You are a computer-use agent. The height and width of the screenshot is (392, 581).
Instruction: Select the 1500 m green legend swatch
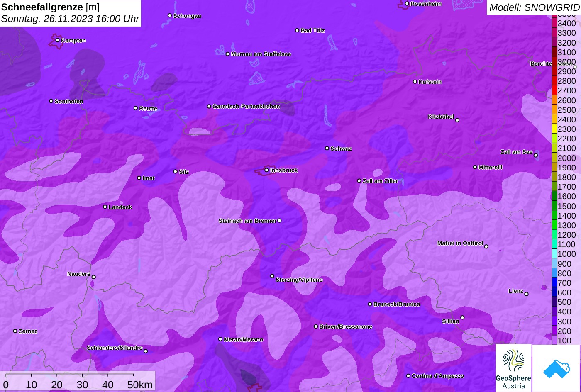pyautogui.click(x=554, y=206)
